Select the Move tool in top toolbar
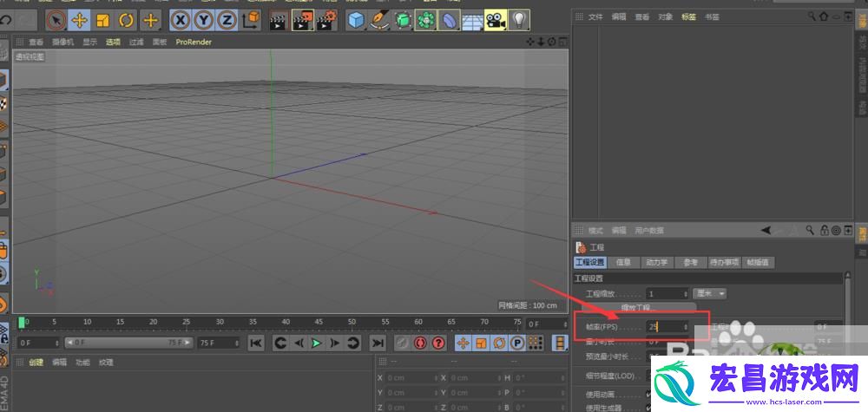868x412 pixels. point(79,21)
